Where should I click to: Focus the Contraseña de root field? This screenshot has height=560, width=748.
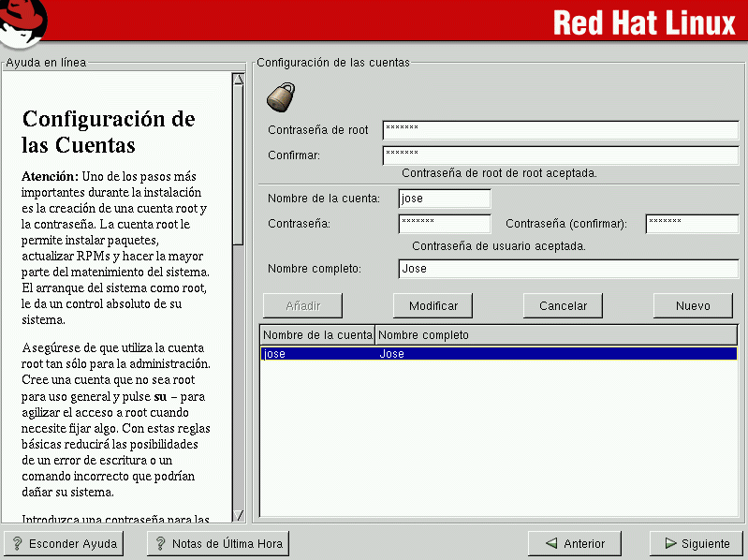560,130
